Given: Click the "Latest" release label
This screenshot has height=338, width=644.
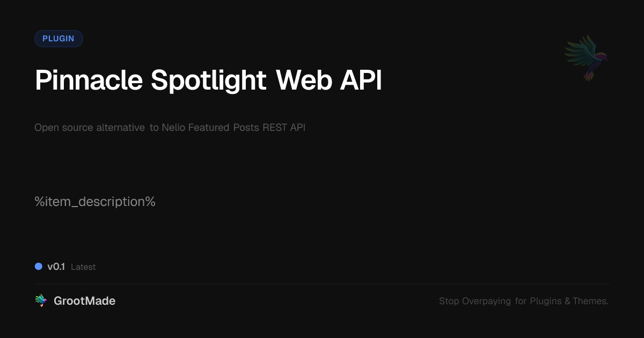Looking at the screenshot, I should (83, 267).
